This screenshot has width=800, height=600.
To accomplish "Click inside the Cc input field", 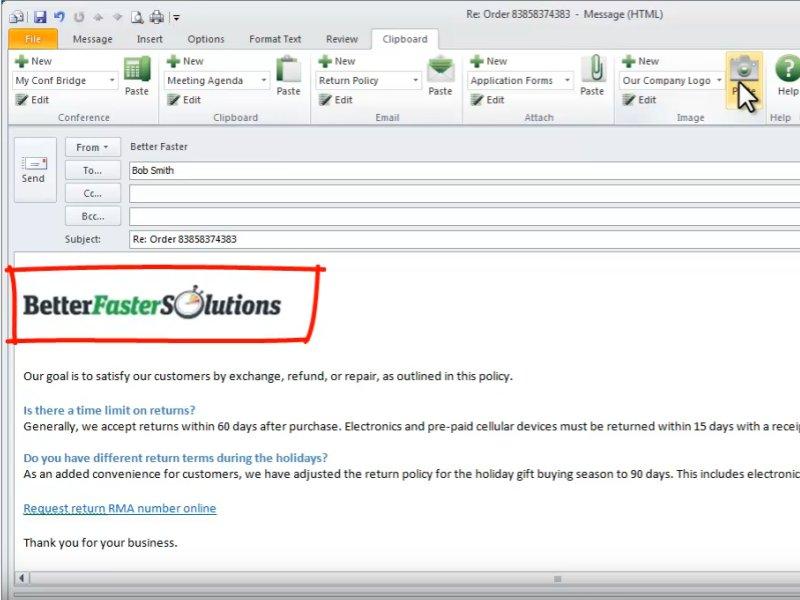I will (464, 194).
